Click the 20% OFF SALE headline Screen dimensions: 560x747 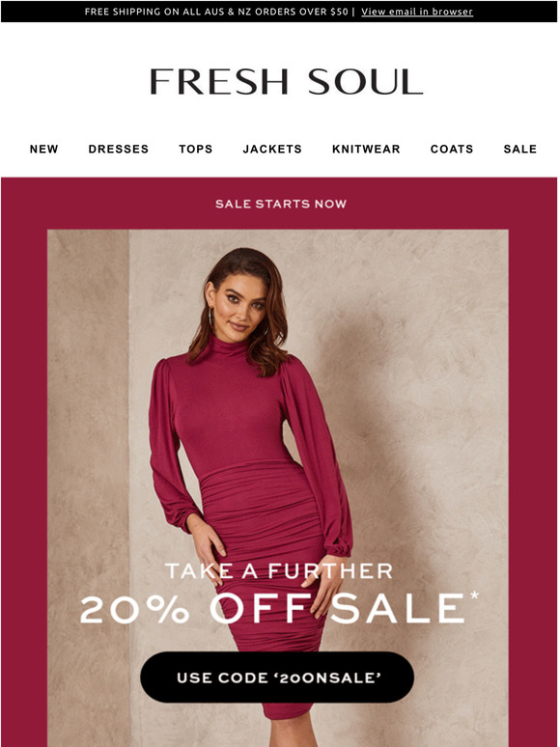(x=271, y=608)
